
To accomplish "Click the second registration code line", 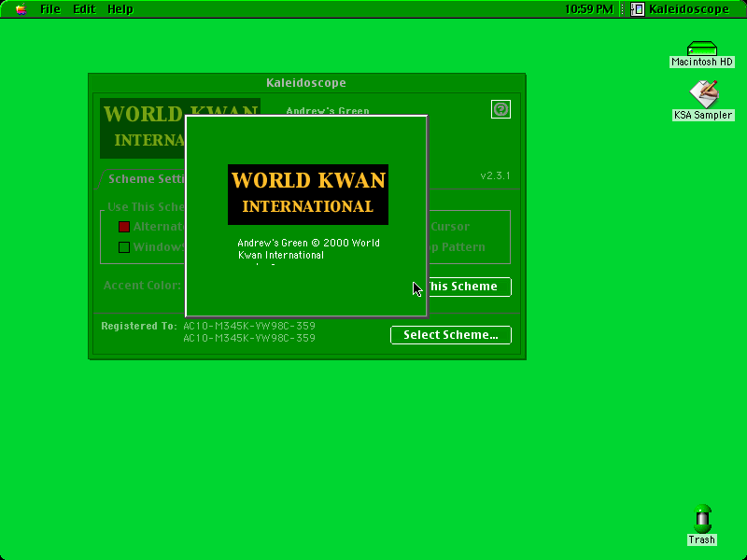I will [249, 338].
